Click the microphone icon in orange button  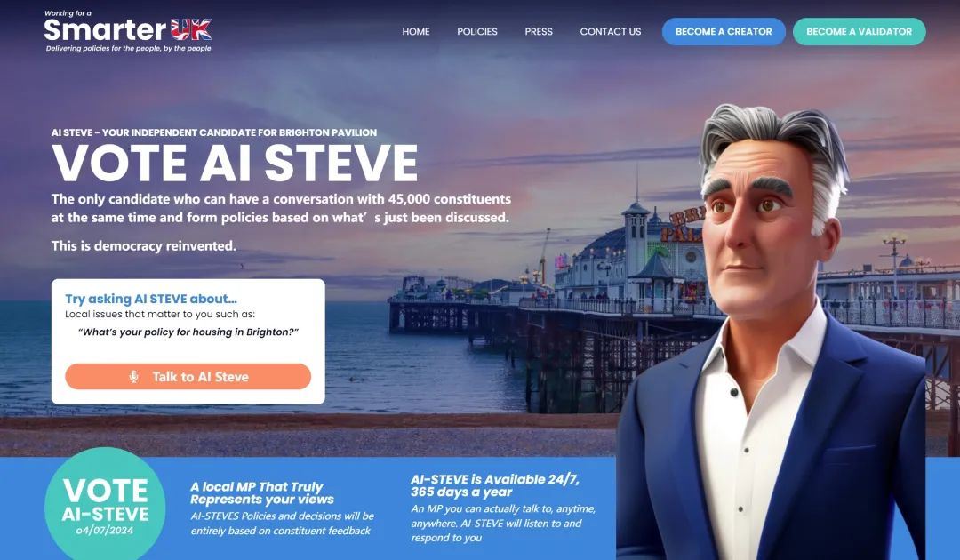point(133,376)
